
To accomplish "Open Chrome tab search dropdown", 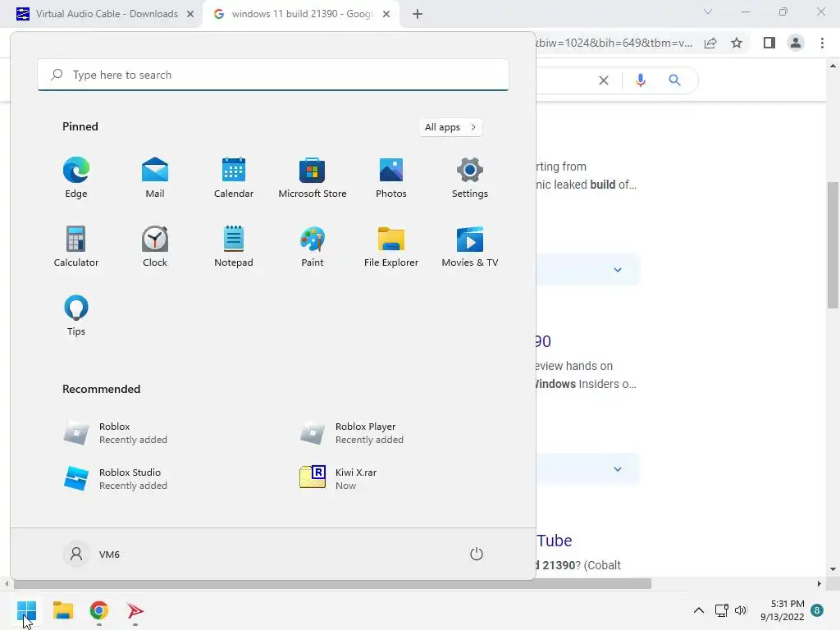I will click(708, 11).
